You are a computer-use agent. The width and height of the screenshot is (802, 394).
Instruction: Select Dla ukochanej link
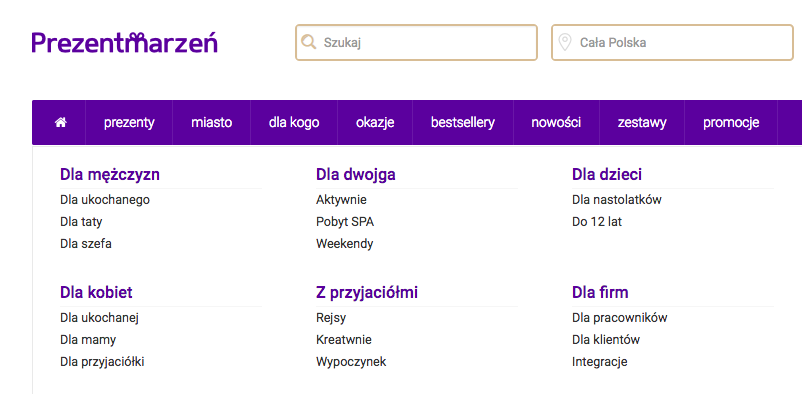coord(99,318)
